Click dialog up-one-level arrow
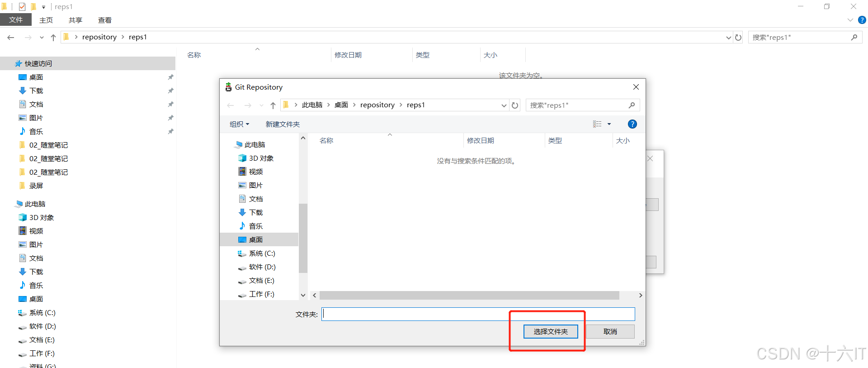 (273, 105)
